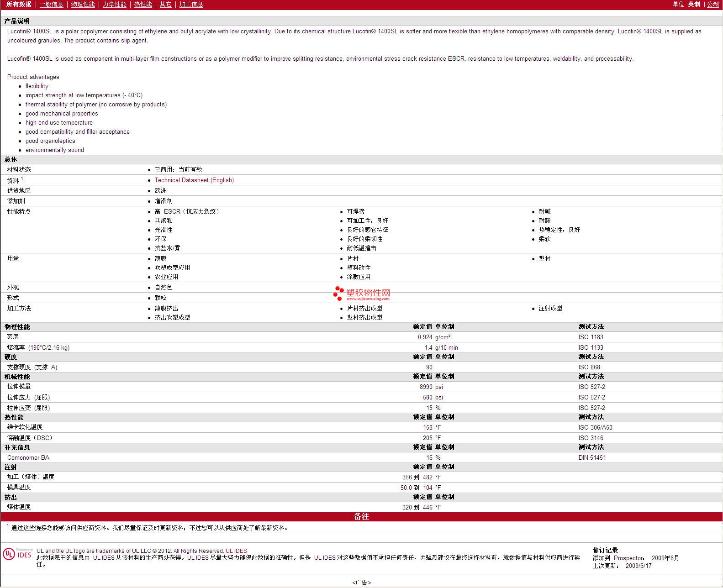The image size is (723, 588).
Task: Select the melt flow rate value 1.4
Action: [x=428, y=347]
